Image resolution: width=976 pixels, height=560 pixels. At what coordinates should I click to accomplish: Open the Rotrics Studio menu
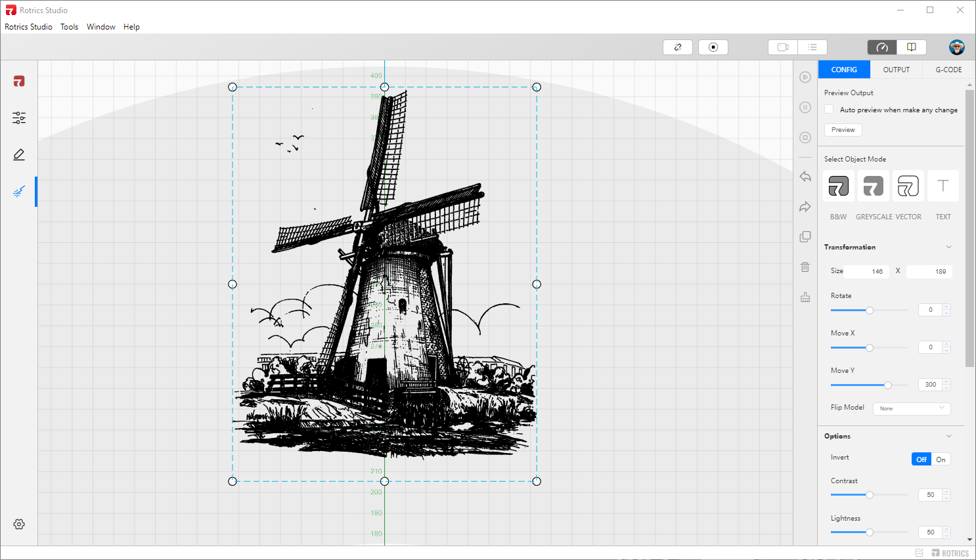[28, 27]
